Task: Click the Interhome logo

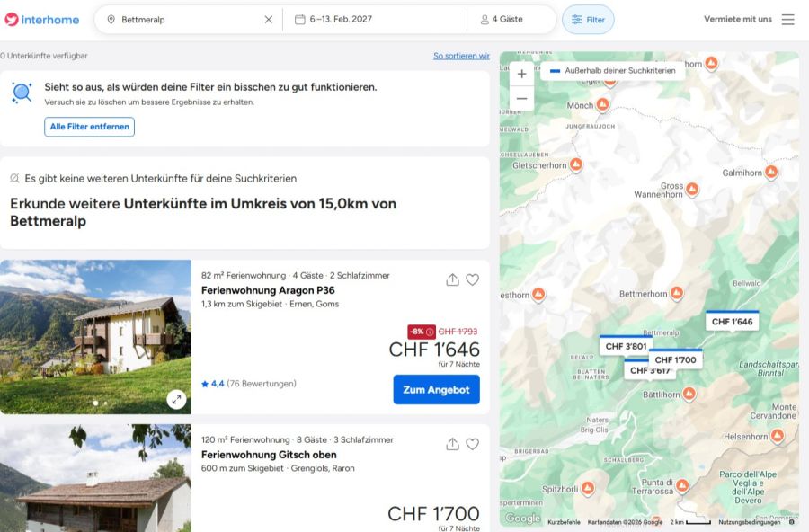Action: tap(42, 18)
